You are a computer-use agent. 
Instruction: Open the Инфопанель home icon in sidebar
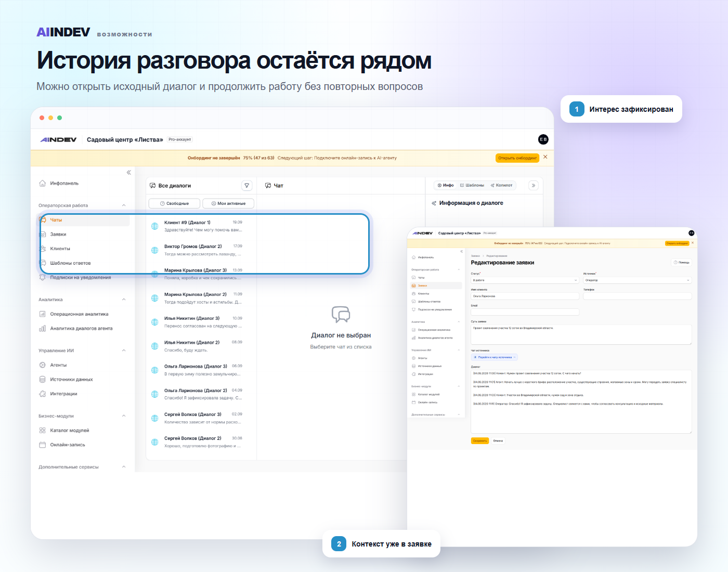43,183
